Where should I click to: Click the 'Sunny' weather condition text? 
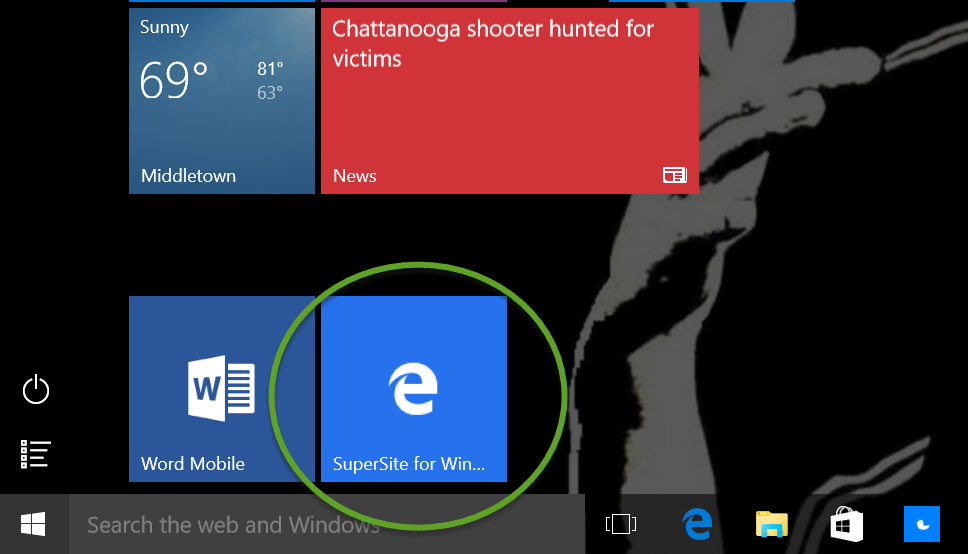[164, 27]
